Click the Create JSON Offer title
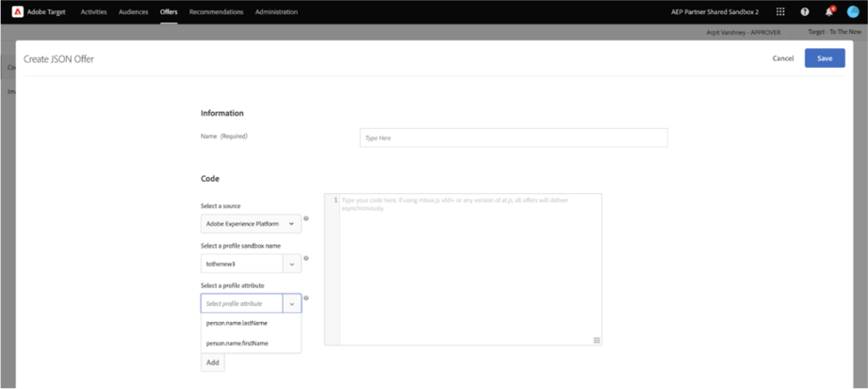The image size is (868, 389). pyautogui.click(x=58, y=58)
